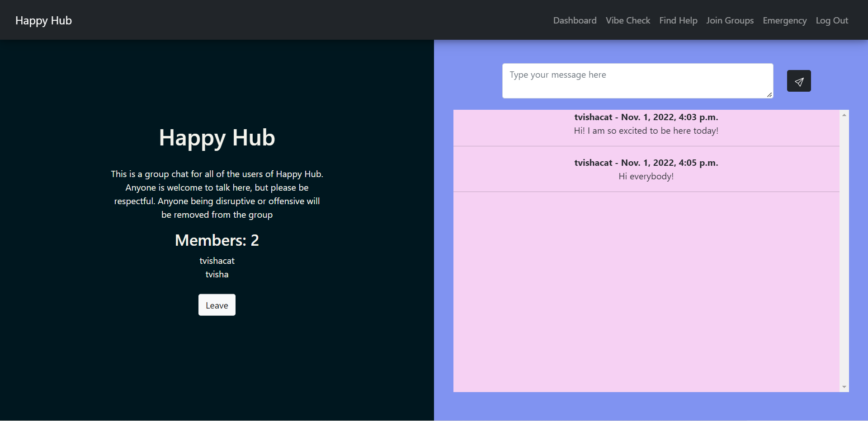
Task: Click the Happy Hub brand link
Action: [x=43, y=20]
